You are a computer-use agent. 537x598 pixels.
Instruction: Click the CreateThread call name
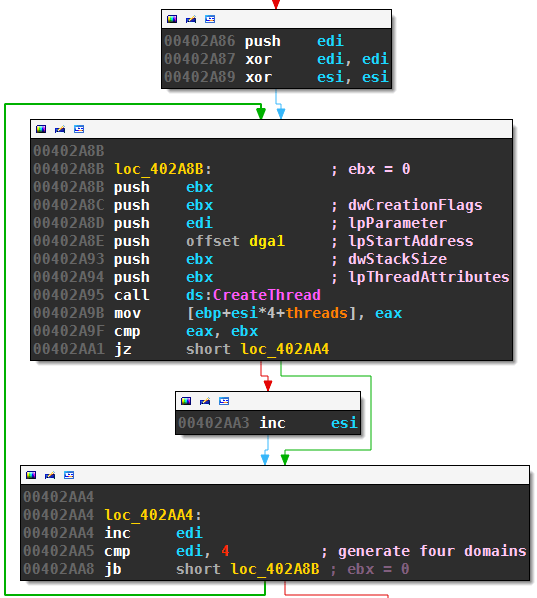pyautogui.click(x=267, y=295)
